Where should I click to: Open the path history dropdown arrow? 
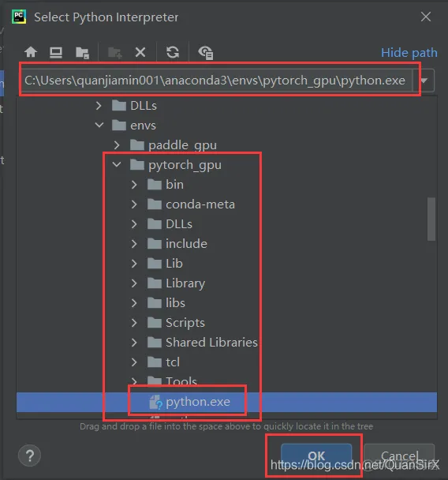[x=424, y=81]
